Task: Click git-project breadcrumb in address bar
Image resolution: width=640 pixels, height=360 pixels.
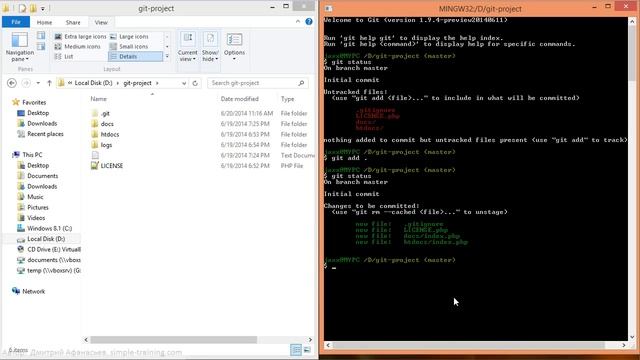Action: pyautogui.click(x=137, y=83)
